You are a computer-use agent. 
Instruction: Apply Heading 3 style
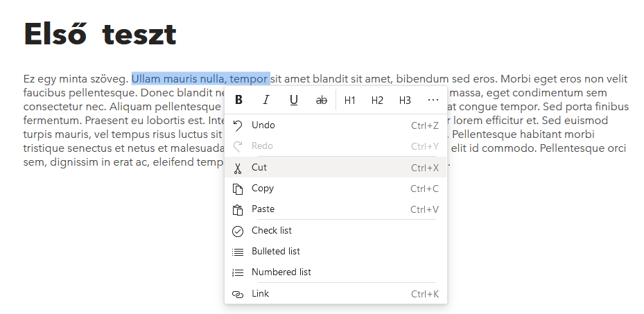click(x=405, y=100)
